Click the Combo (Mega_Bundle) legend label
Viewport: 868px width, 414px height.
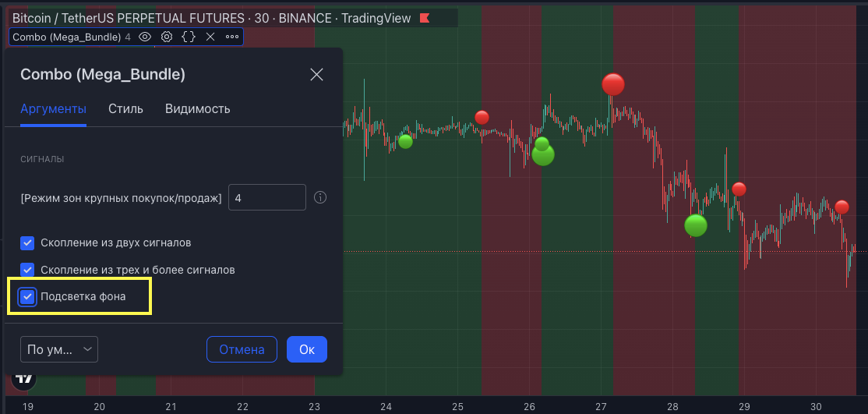pyautogui.click(x=66, y=37)
